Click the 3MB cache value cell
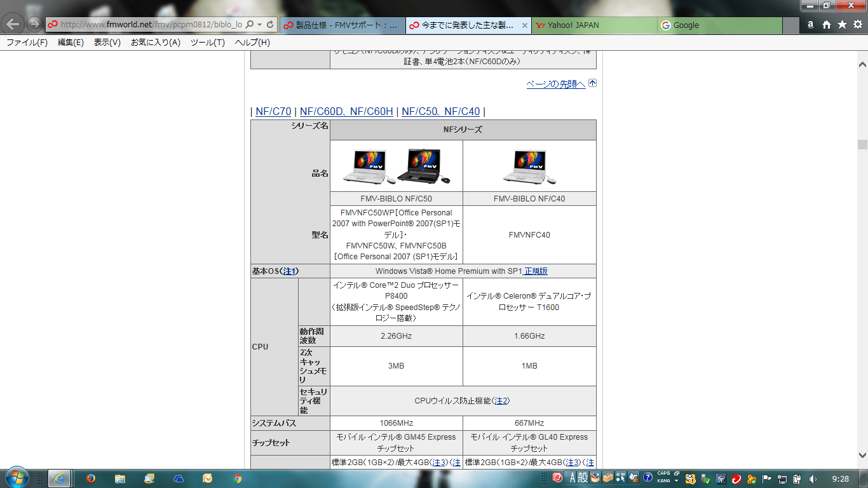The width and height of the screenshot is (868, 488). (396, 366)
